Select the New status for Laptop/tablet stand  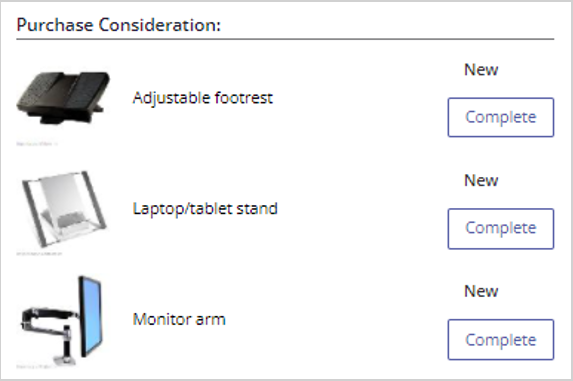click(x=481, y=180)
